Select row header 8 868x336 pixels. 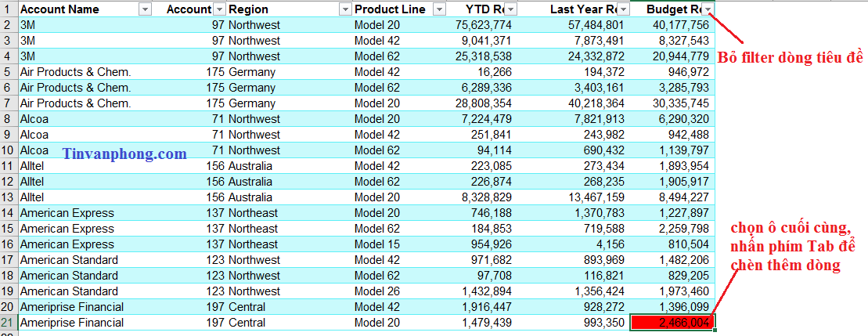tap(9, 119)
